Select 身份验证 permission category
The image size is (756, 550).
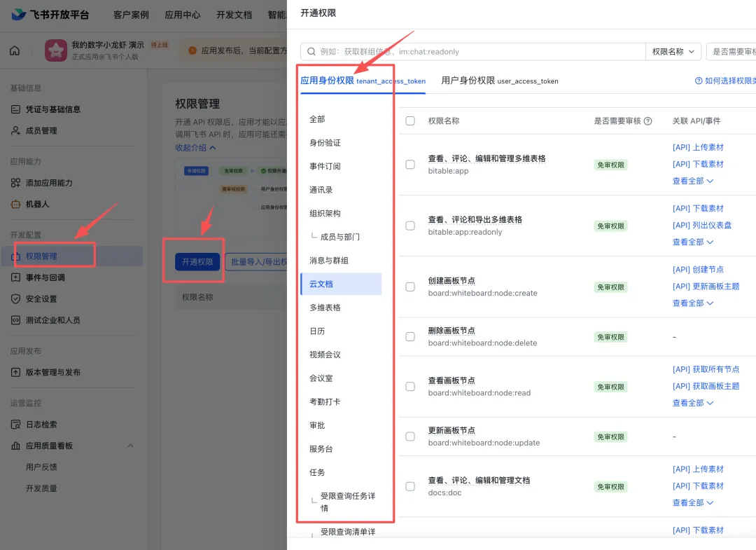pyautogui.click(x=325, y=143)
